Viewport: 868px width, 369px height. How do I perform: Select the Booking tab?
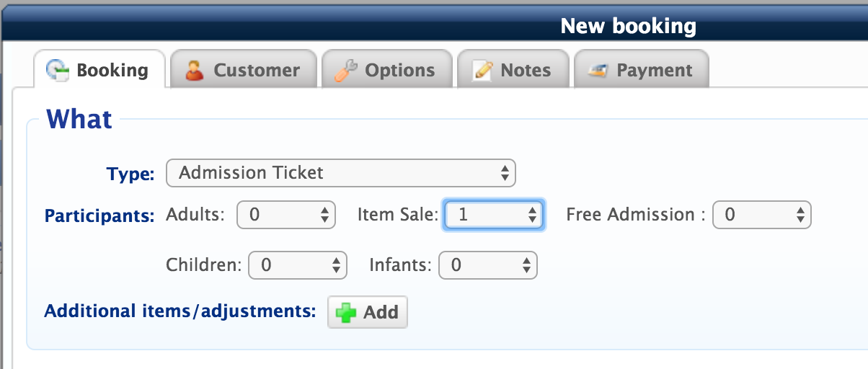click(x=99, y=69)
